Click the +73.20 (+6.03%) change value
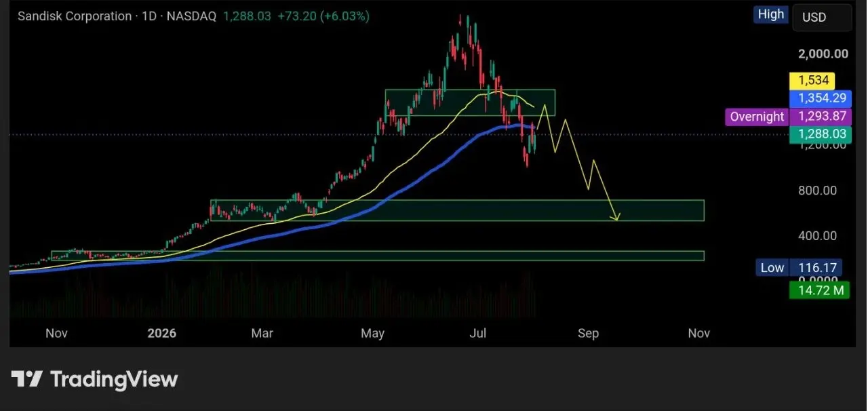Screen dimensions: 868x411 click(x=323, y=16)
